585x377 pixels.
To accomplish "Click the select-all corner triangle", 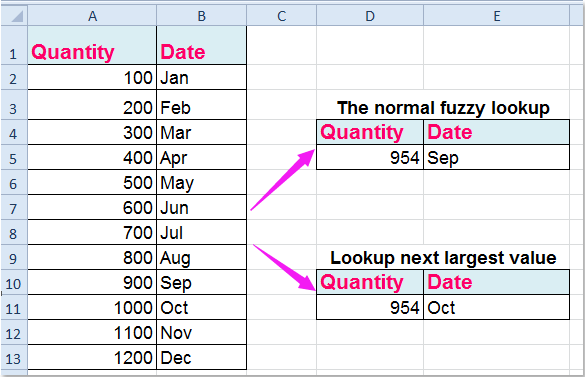I will pyautogui.click(x=14, y=16).
